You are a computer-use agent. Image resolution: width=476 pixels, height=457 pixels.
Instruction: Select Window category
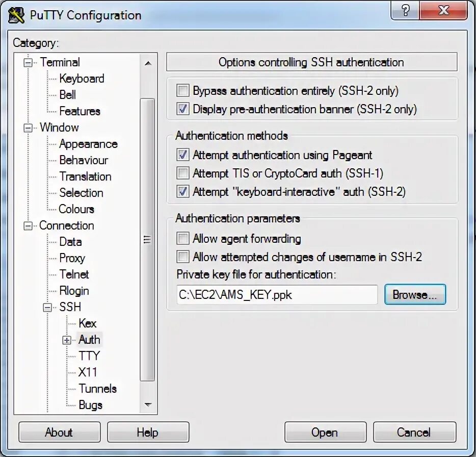click(x=59, y=128)
